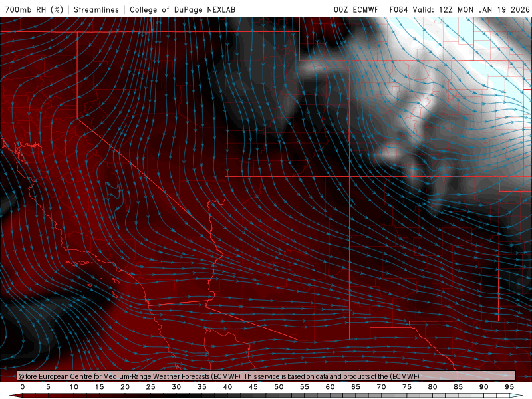Click the colorbar's pale right arrow tip

point(516,396)
